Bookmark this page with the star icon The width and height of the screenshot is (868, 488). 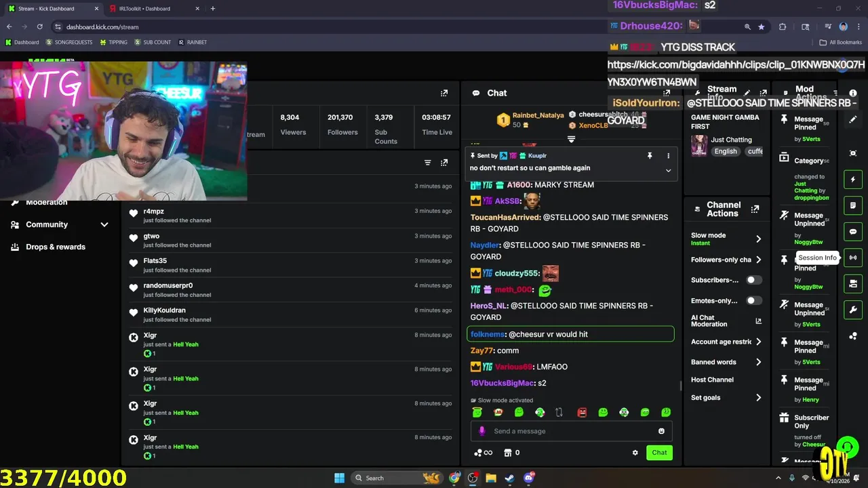pos(762,27)
